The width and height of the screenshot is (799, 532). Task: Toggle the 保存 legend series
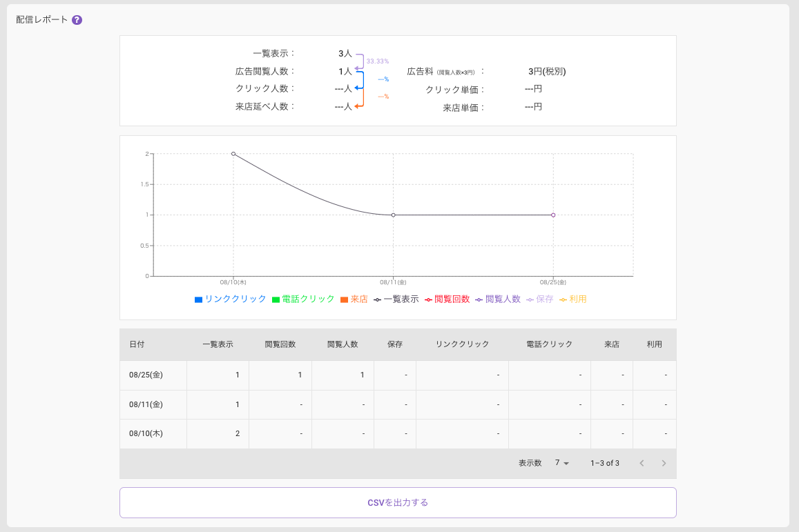pyautogui.click(x=539, y=299)
